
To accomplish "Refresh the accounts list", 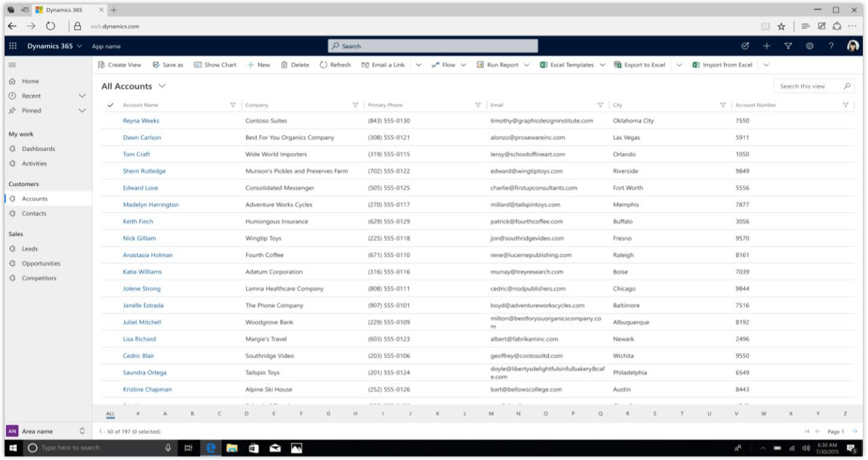I will click(x=335, y=65).
